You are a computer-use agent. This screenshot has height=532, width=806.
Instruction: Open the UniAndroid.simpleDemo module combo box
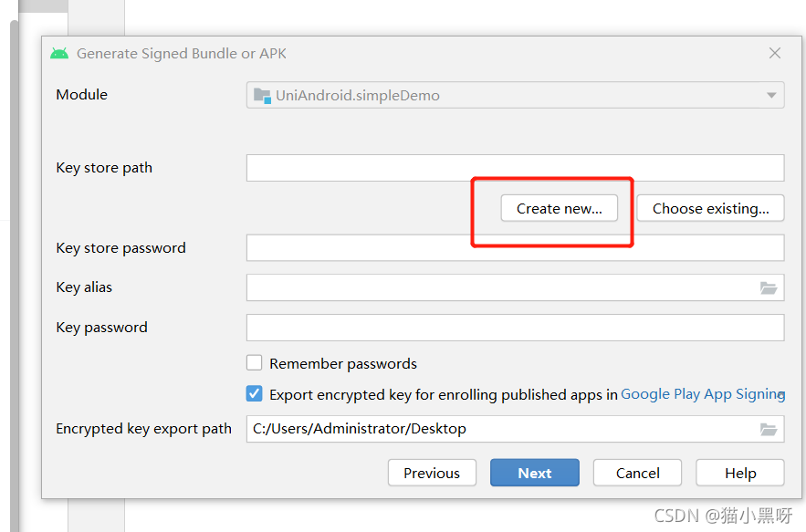(515, 95)
